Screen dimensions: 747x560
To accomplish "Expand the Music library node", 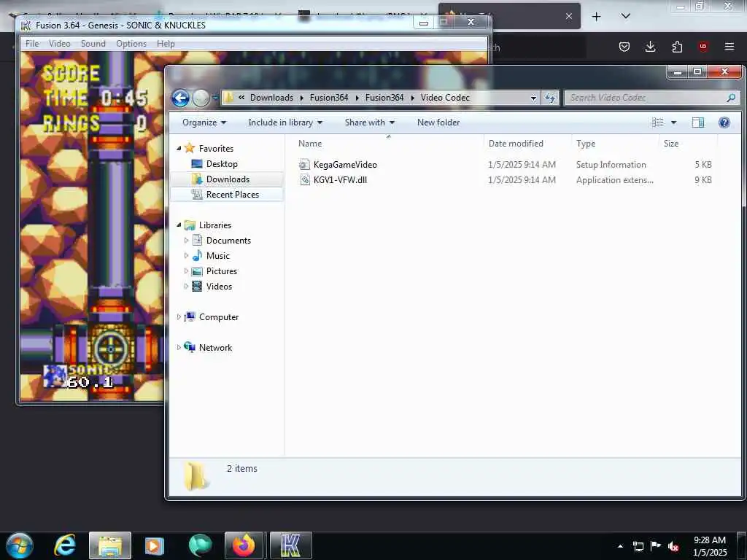I will [186, 256].
